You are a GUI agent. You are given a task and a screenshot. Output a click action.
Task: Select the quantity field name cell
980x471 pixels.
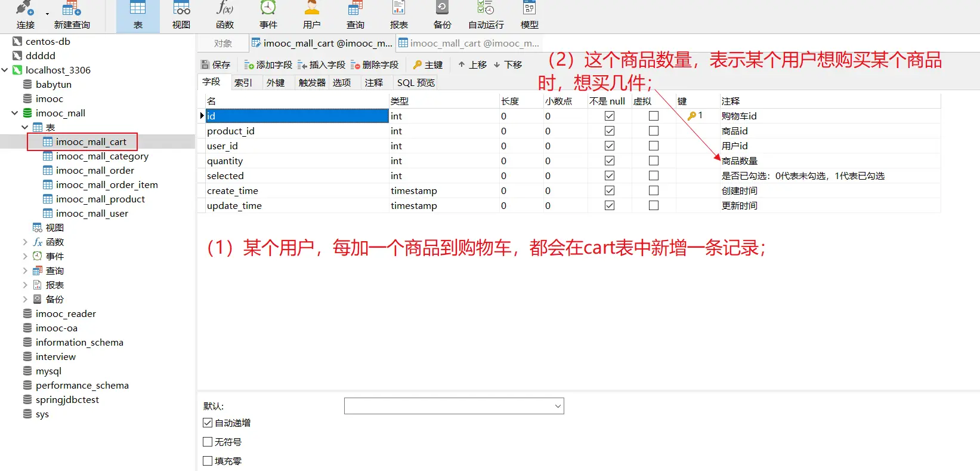pos(297,161)
